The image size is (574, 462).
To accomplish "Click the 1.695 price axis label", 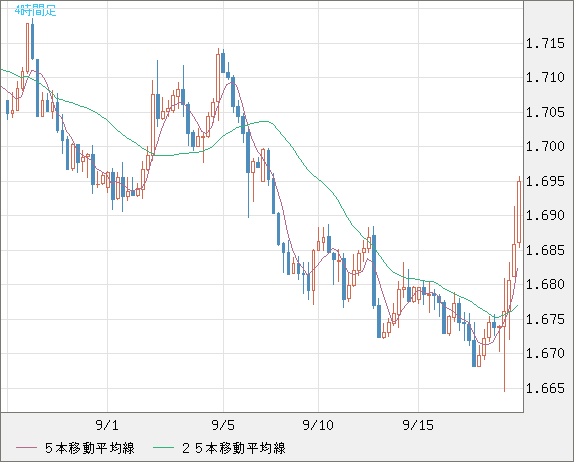I will [x=545, y=181].
